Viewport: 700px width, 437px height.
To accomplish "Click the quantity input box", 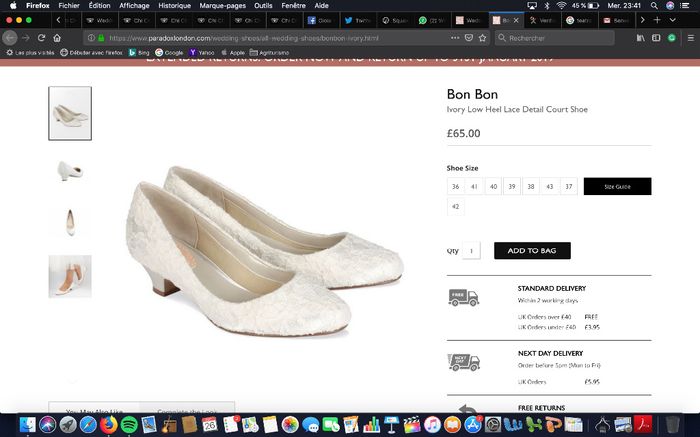I will pos(472,251).
